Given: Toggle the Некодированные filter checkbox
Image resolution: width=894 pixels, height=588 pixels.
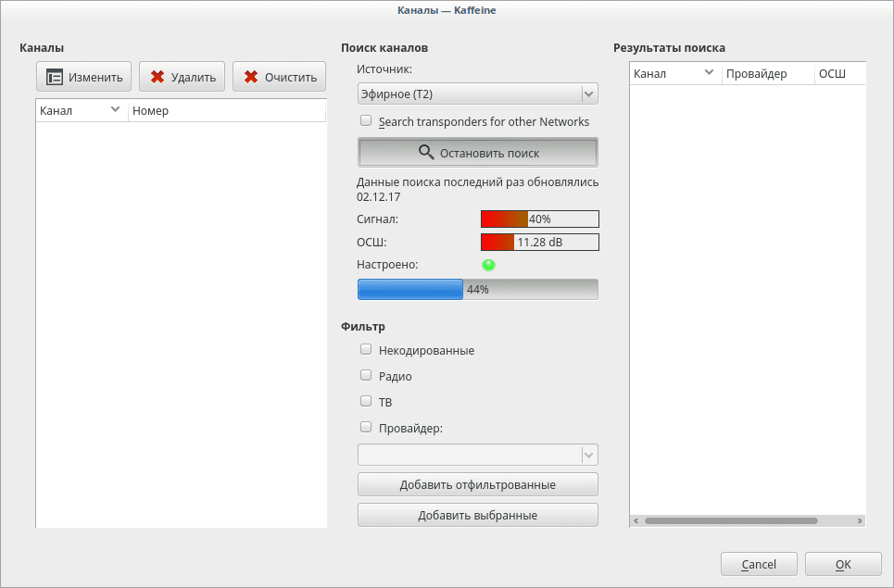Looking at the screenshot, I should point(366,350).
